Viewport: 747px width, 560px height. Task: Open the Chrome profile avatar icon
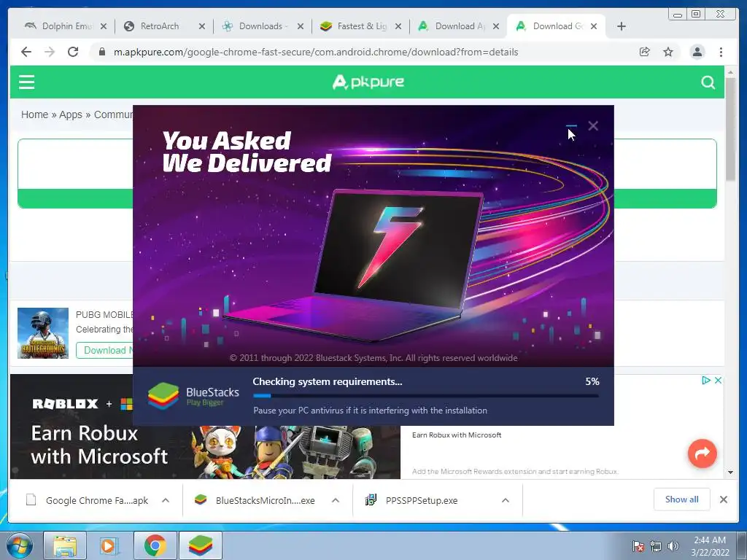pyautogui.click(x=697, y=52)
